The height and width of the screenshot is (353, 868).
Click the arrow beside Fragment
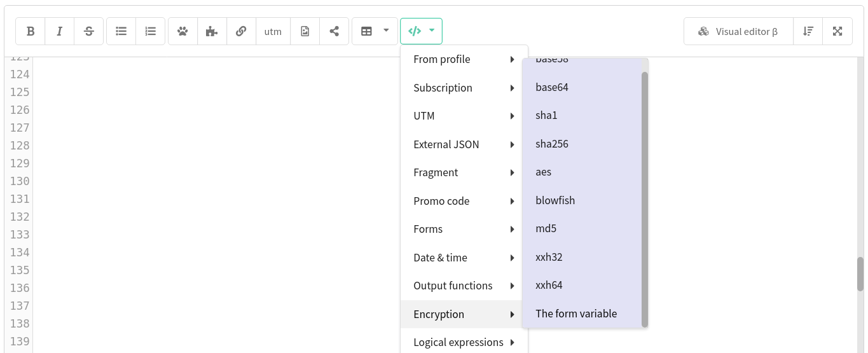[x=512, y=172]
